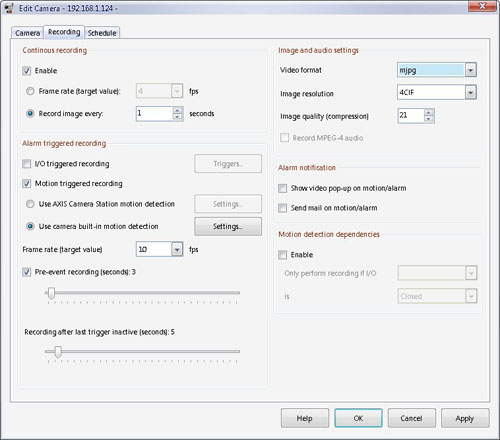
Task: Click the camera app icon in title bar
Action: coord(8,8)
